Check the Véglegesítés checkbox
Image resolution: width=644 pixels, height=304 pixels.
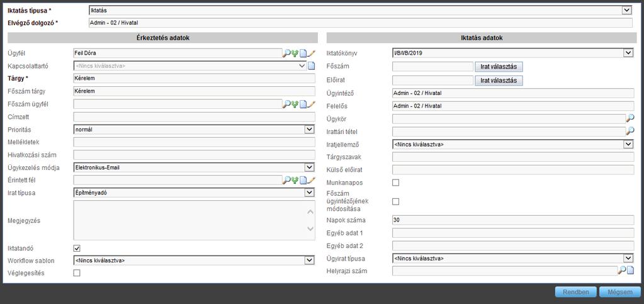pyautogui.click(x=77, y=273)
